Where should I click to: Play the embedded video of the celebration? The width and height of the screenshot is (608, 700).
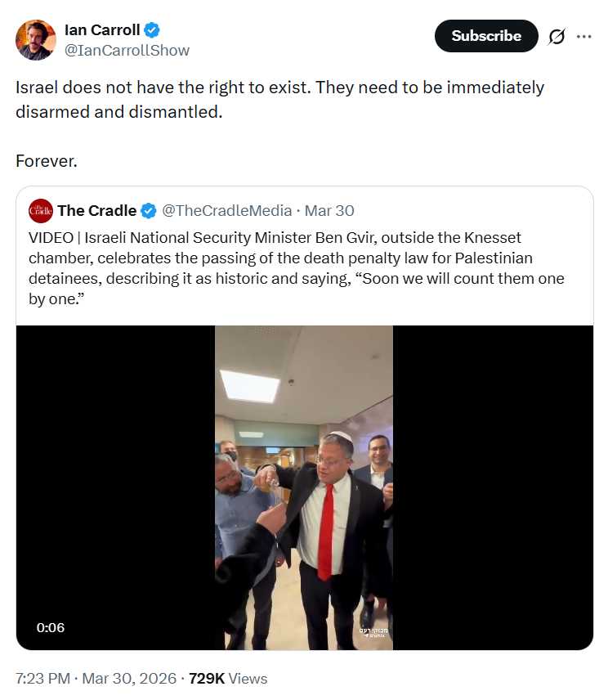point(304,487)
